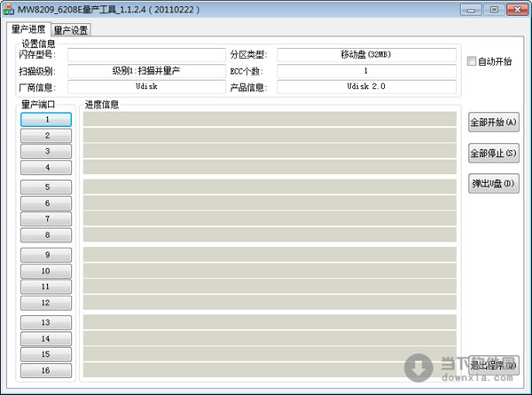Click the application icon in title bar
The image size is (532, 395).
click(x=9, y=9)
